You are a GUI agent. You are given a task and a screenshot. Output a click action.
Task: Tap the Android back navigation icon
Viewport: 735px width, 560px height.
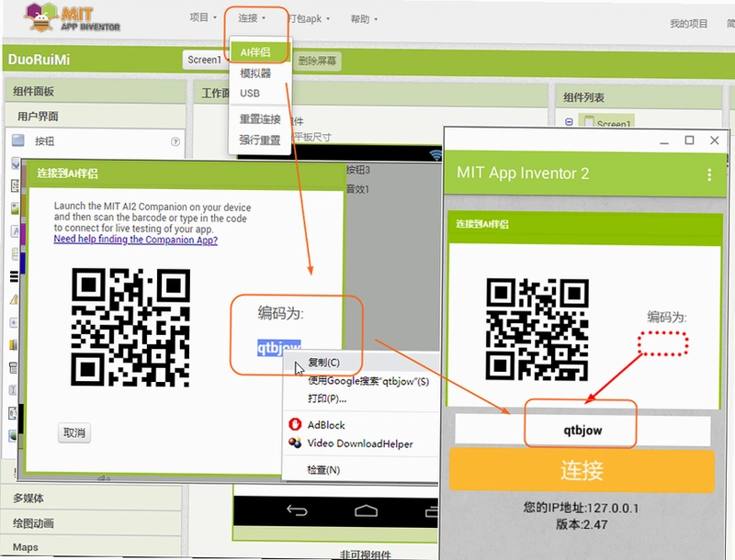coord(297,510)
